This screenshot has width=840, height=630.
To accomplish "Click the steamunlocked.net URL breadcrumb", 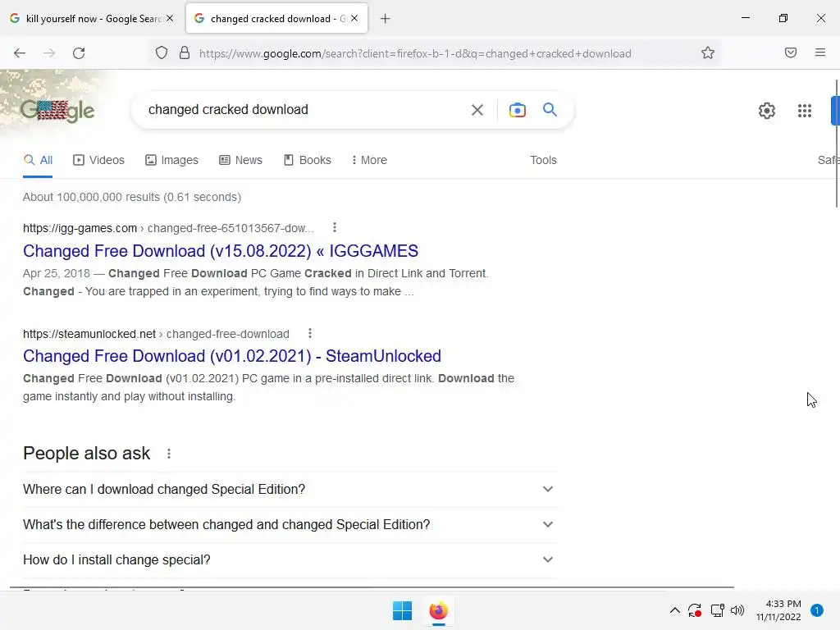I will (x=156, y=334).
